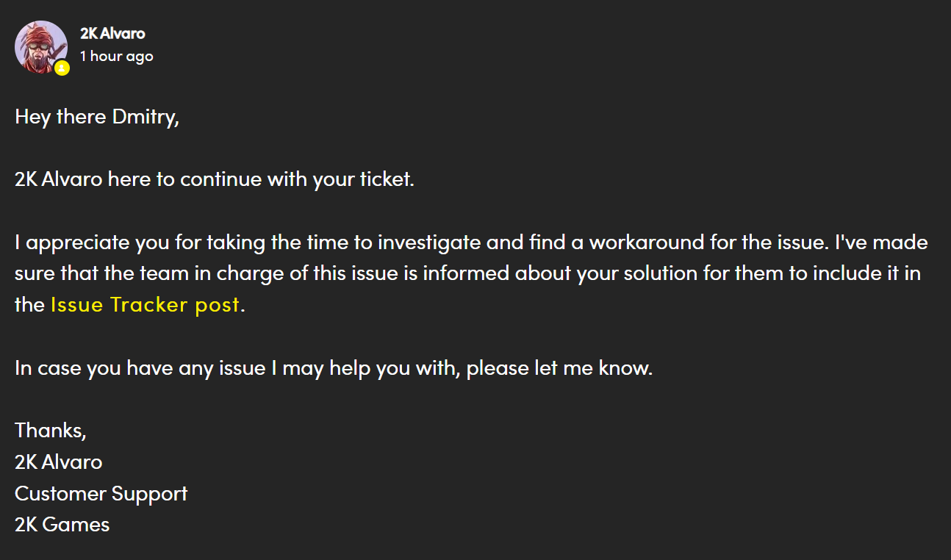Open the 2K Alvaro username at top
The width and height of the screenshot is (951, 560).
coord(112,33)
